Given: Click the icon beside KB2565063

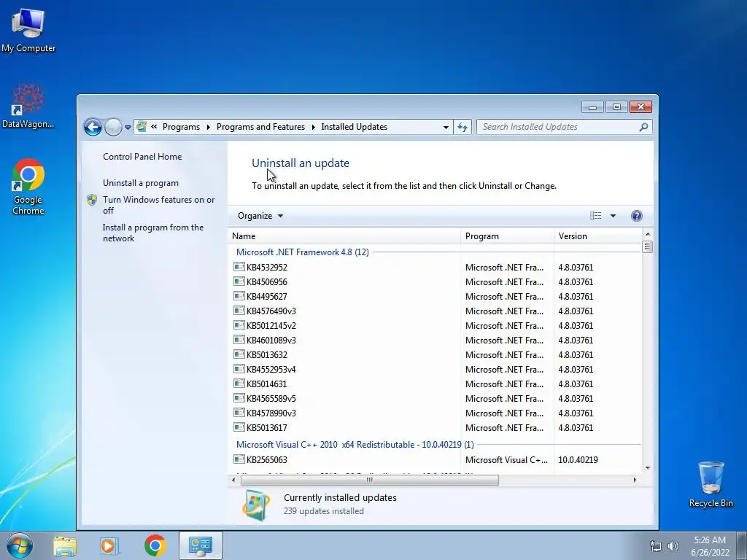Looking at the screenshot, I should click(239, 459).
